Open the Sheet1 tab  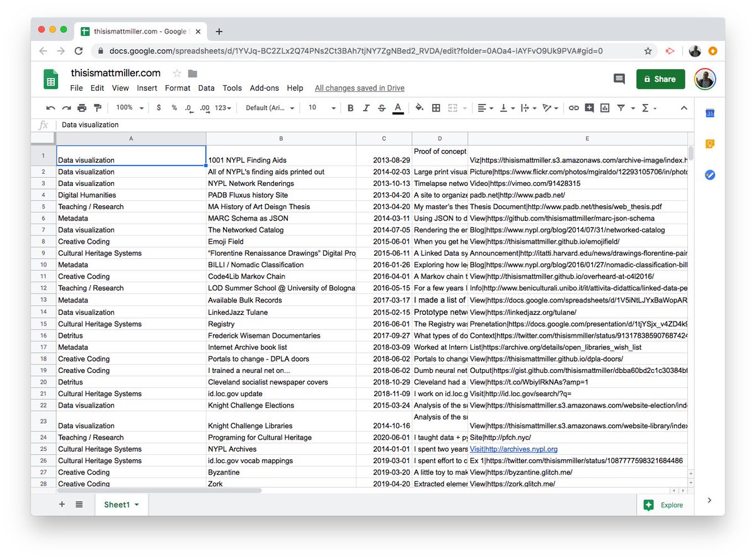tap(122, 505)
